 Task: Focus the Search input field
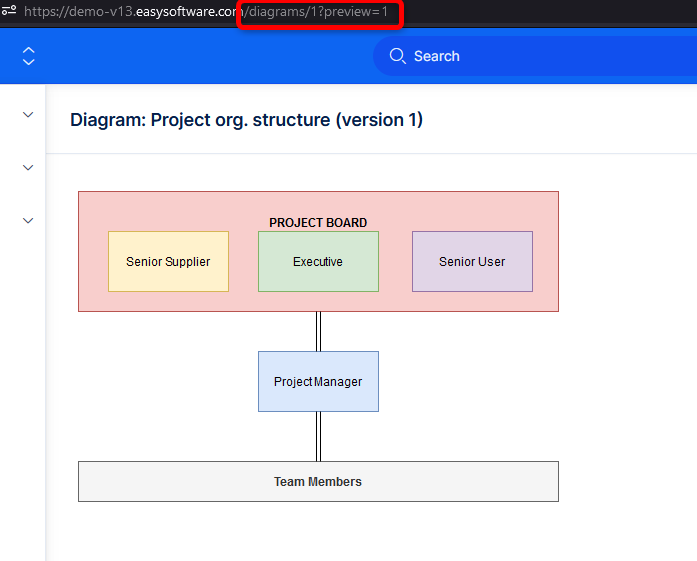click(x=540, y=56)
